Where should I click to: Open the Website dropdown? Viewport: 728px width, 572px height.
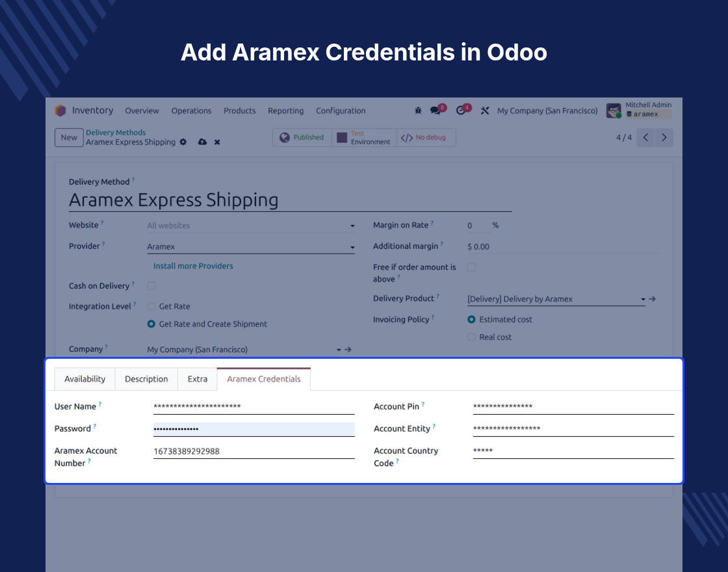tap(251, 226)
